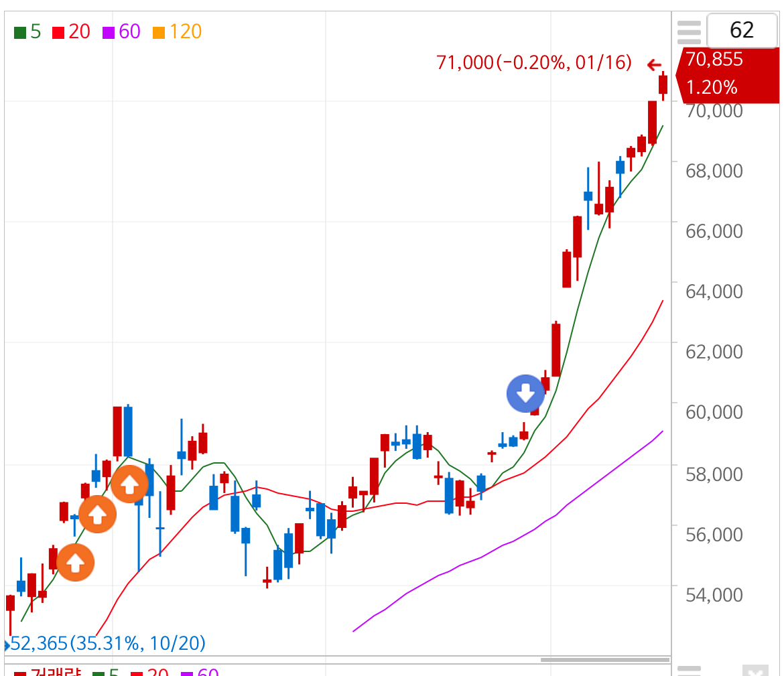The height and width of the screenshot is (676, 784).
Task: Click the 70,000 price axis label
Action: tap(714, 110)
